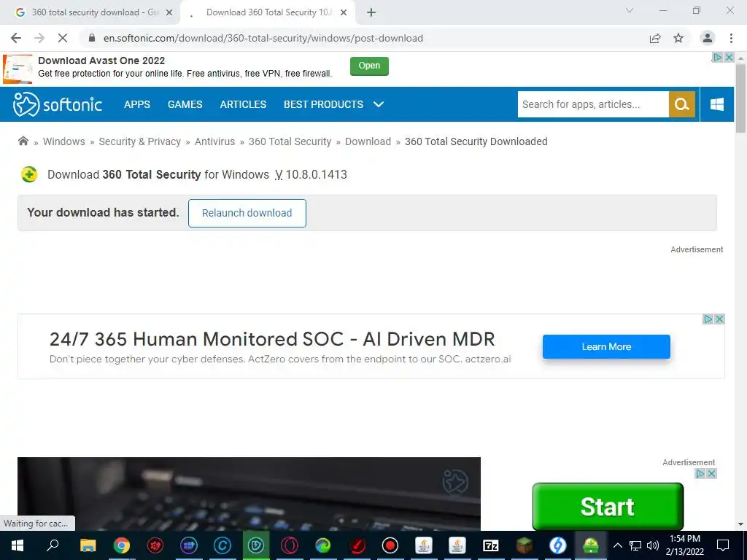Viewport: 747px width, 560px height.
Task: Select the 'Download 360 Total Security' tab
Action: coord(267,12)
